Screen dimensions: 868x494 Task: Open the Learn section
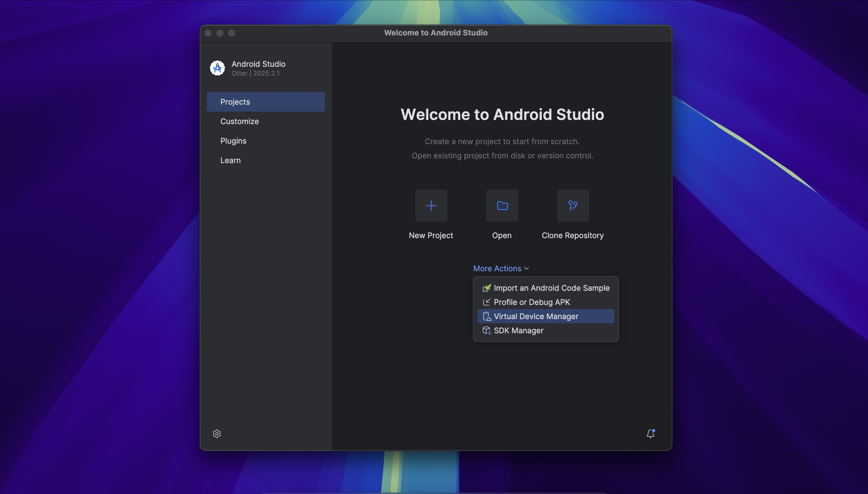pos(266,160)
